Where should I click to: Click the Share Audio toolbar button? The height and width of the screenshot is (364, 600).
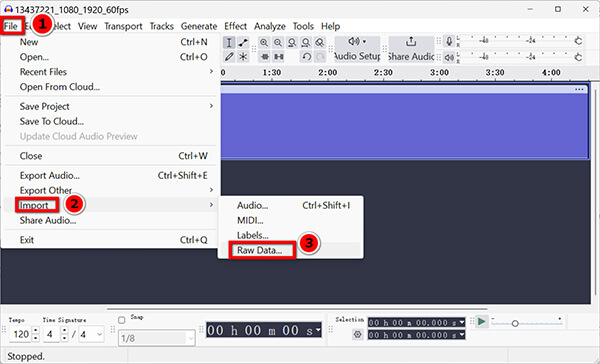point(411,49)
